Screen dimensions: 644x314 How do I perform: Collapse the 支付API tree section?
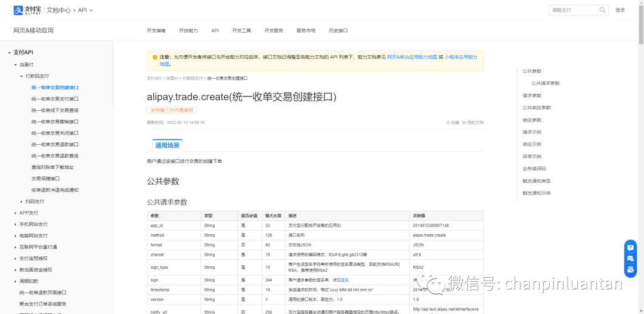(x=9, y=52)
